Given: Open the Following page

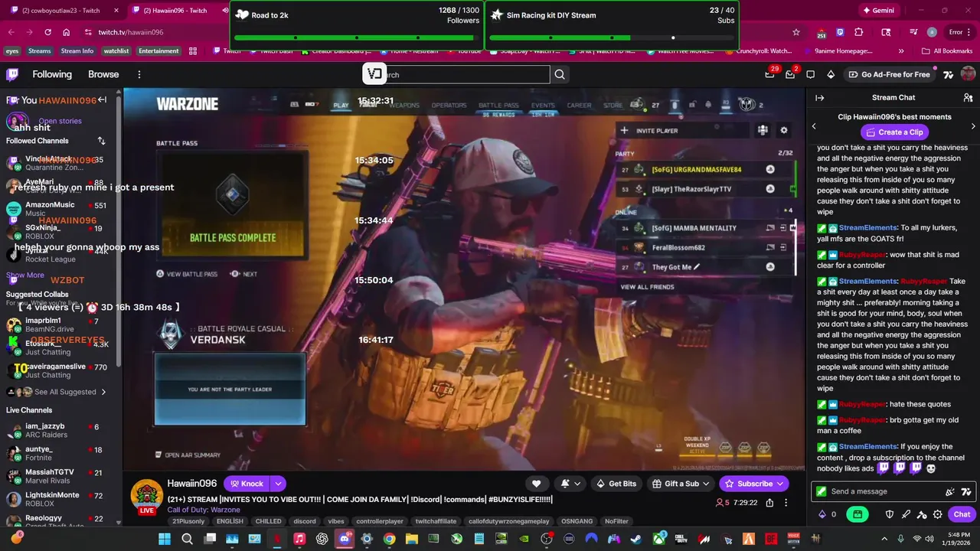Looking at the screenshot, I should (x=52, y=74).
